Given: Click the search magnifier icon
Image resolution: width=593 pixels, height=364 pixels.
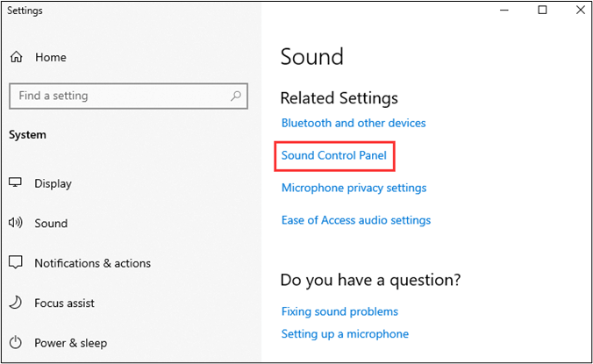Looking at the screenshot, I should tap(236, 96).
